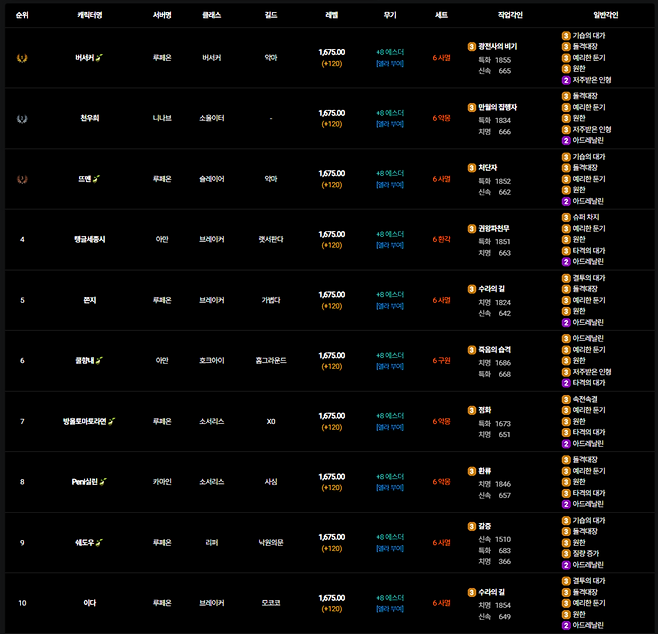This screenshot has height=634, width=658.
Task: Click the orange badge beside 환류 engraving
Action: (x=472, y=470)
